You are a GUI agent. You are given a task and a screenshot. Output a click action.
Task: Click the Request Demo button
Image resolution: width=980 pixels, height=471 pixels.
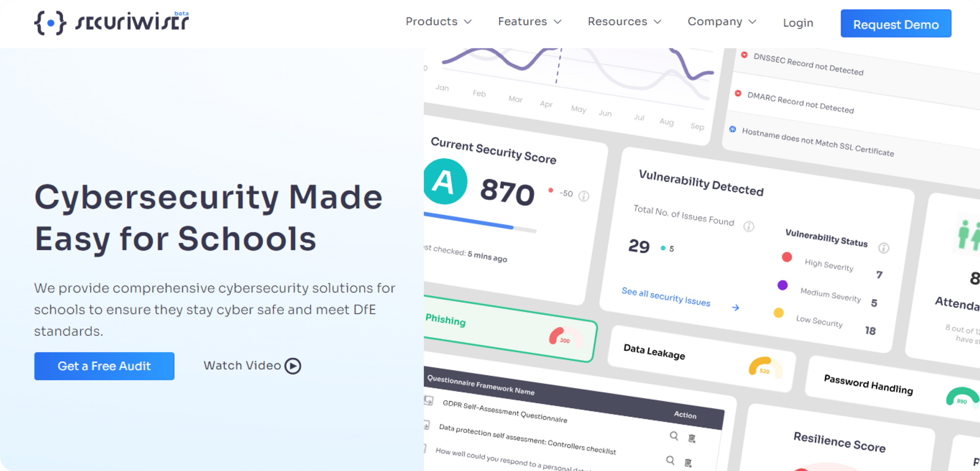(895, 24)
